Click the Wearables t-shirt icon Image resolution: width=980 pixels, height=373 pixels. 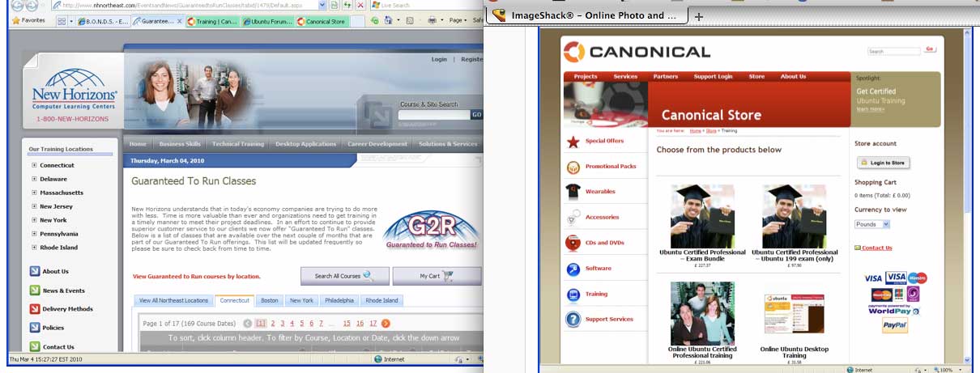pos(573,192)
